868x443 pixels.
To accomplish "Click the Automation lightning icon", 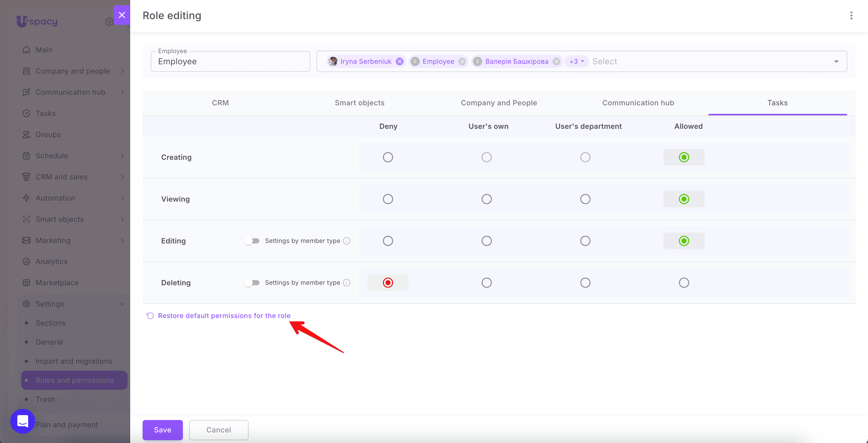I will [26, 198].
